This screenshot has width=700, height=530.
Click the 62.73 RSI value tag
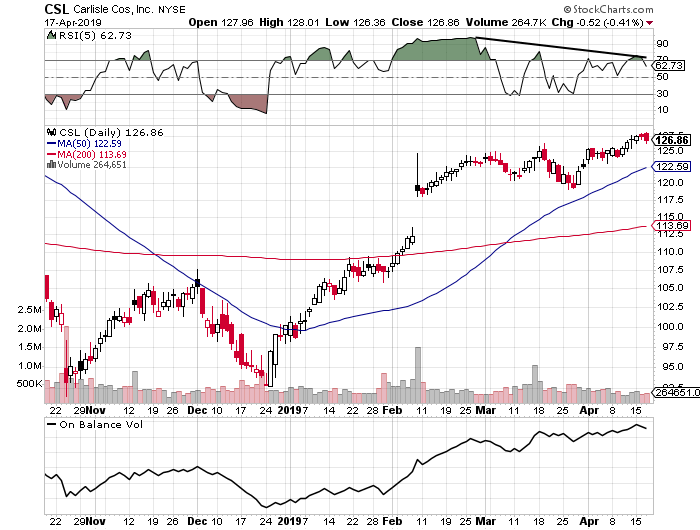tap(669, 66)
